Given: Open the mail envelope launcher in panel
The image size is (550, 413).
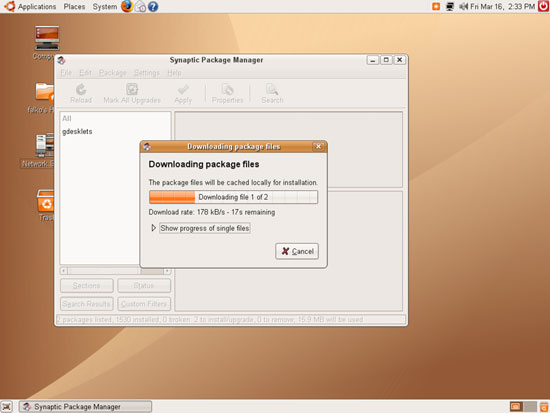Looking at the screenshot, I should 140,7.
